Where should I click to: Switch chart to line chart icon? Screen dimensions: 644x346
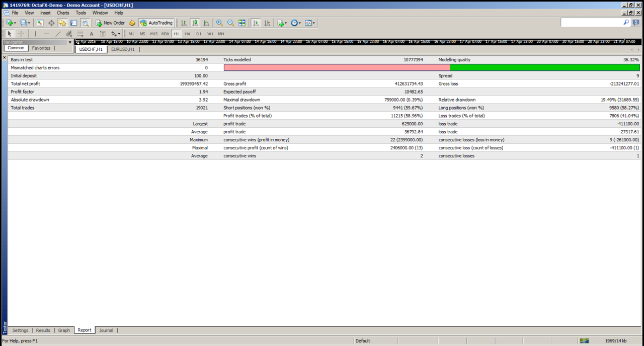click(x=206, y=23)
